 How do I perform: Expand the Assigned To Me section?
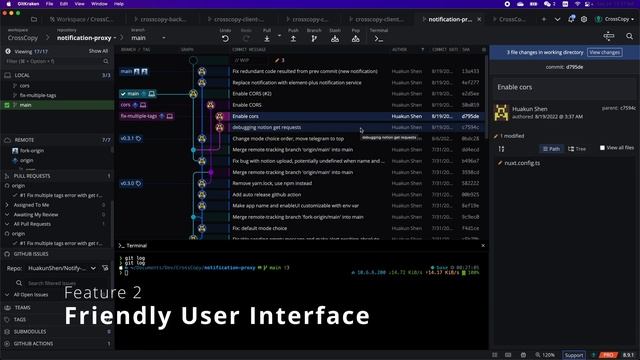tap(7, 205)
